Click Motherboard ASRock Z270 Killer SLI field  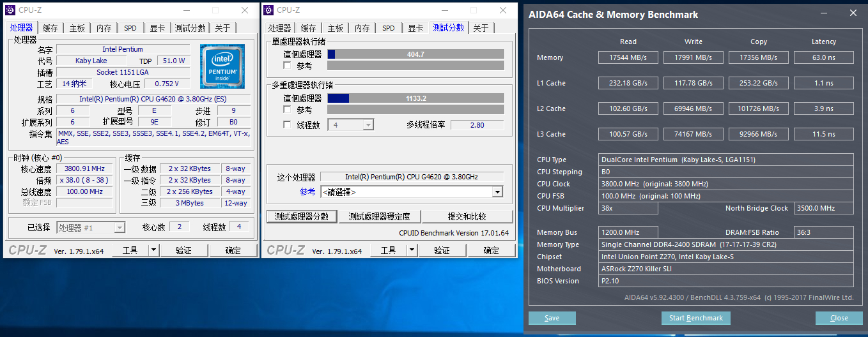(x=726, y=269)
